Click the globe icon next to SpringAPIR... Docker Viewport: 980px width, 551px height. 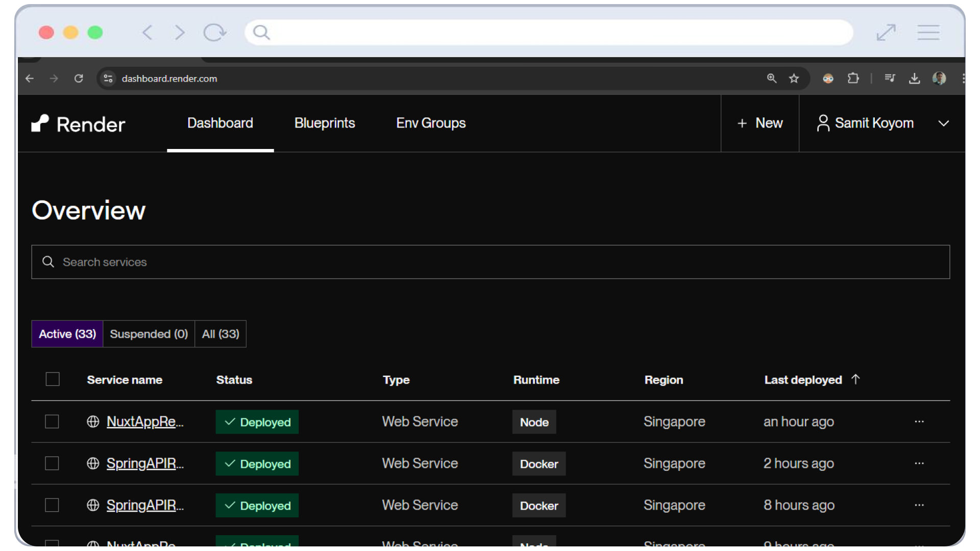[93, 464]
